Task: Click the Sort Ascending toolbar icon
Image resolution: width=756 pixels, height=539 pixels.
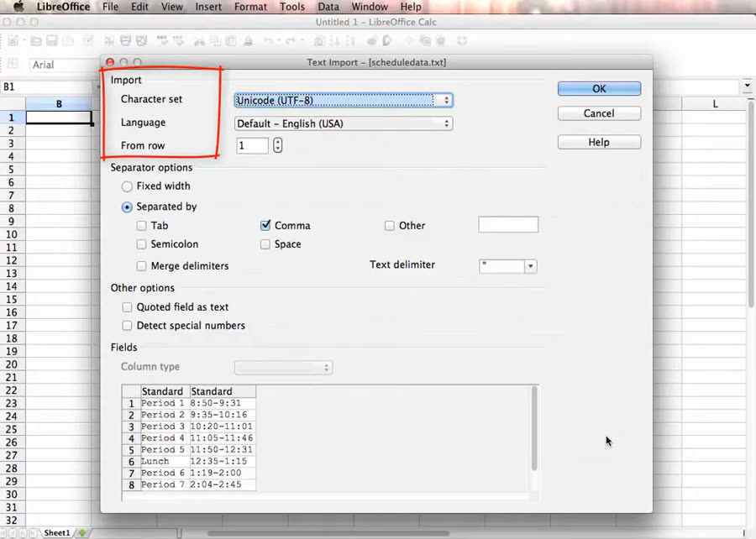Action: (x=334, y=41)
